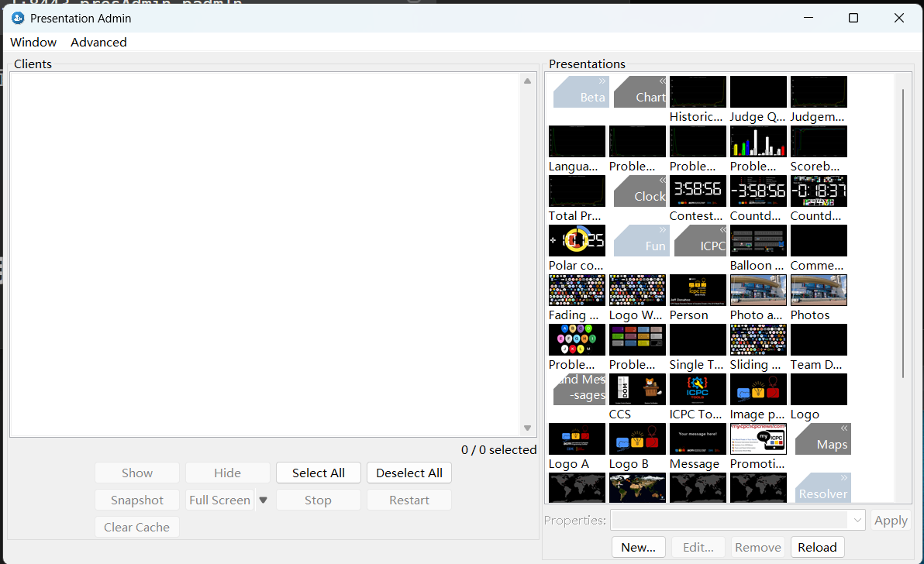Viewport: 924px width, 564px height.
Task: Select the Person presentation thumbnail
Action: tap(698, 291)
